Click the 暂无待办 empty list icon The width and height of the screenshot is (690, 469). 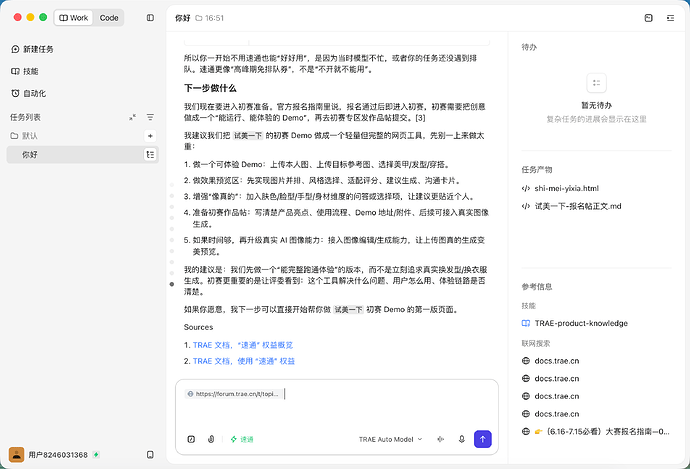[x=596, y=83]
